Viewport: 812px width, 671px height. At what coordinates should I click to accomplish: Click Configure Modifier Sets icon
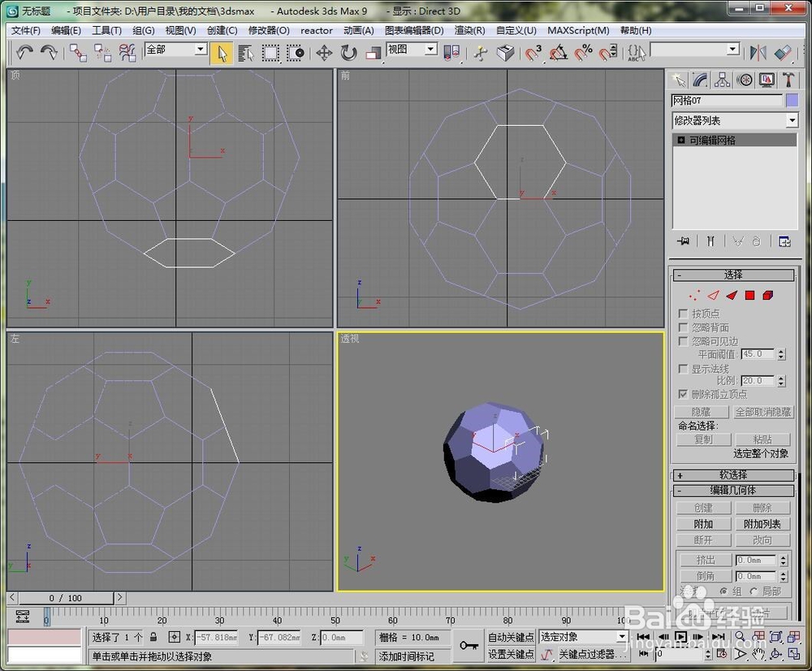pyautogui.click(x=784, y=241)
